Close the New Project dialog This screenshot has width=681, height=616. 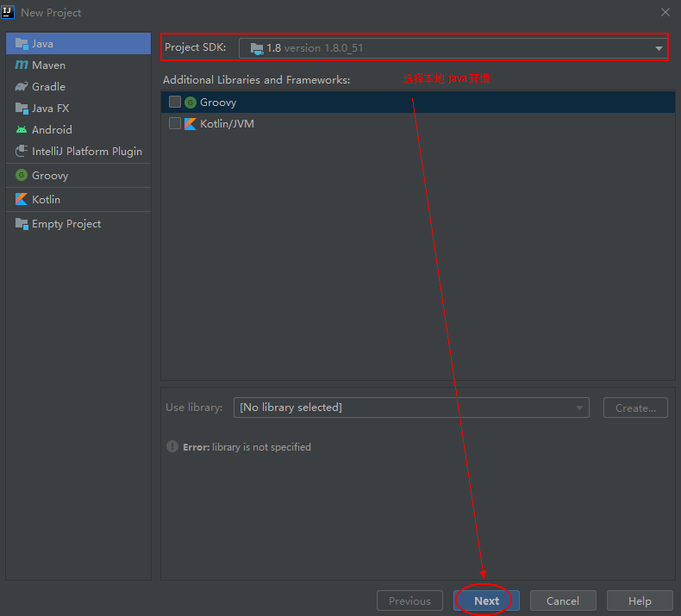click(665, 12)
